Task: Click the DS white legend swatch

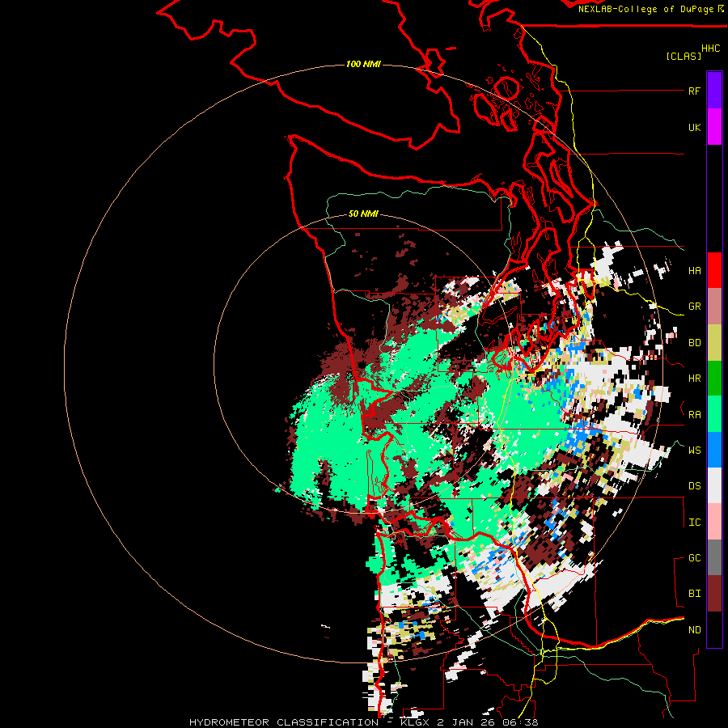Action: pos(714,485)
